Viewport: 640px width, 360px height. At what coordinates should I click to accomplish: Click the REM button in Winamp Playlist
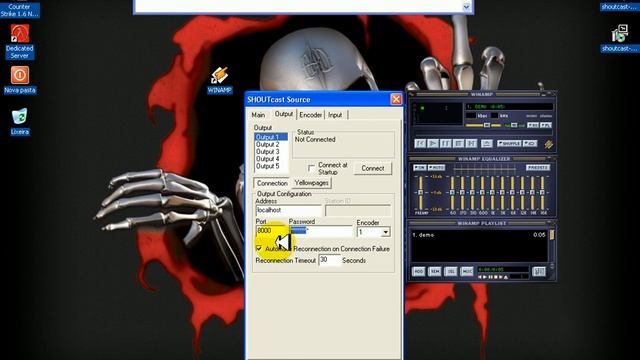point(435,271)
